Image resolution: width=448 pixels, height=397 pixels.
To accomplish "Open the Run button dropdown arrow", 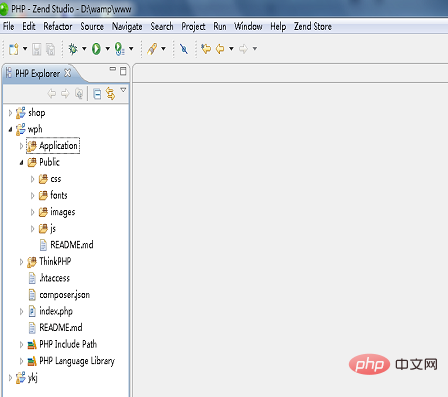I will (x=108, y=49).
